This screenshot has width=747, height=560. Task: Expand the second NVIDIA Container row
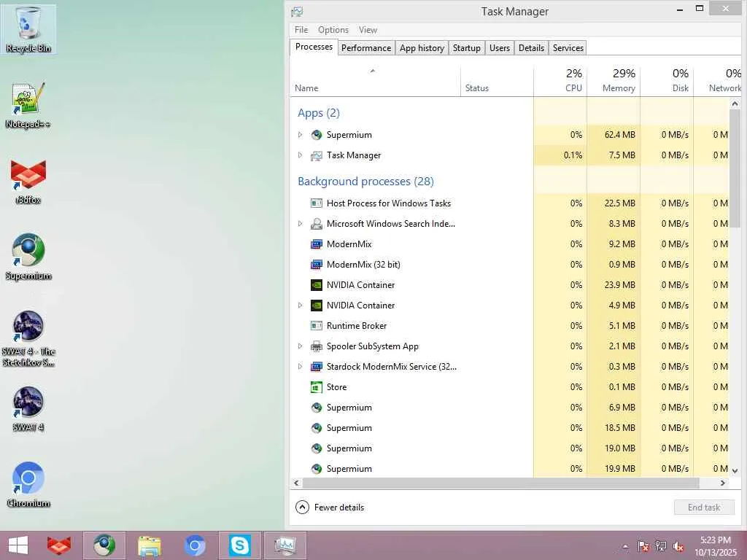[x=300, y=306]
